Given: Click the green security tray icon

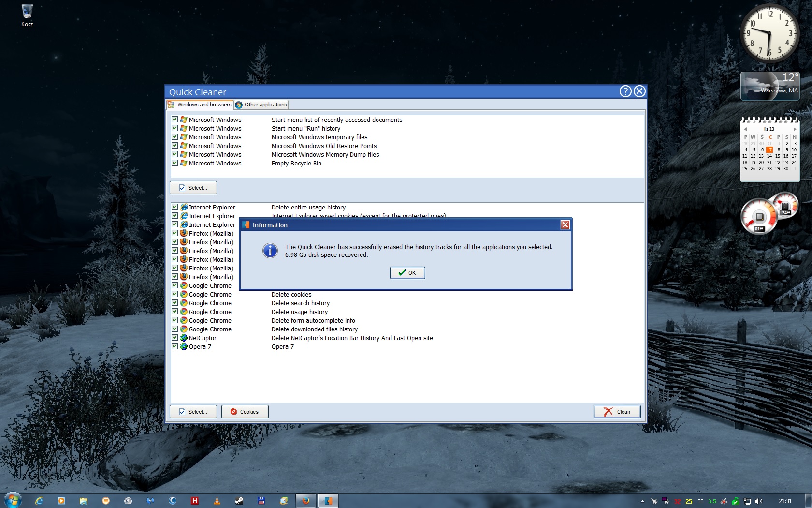Looking at the screenshot, I should (735, 501).
